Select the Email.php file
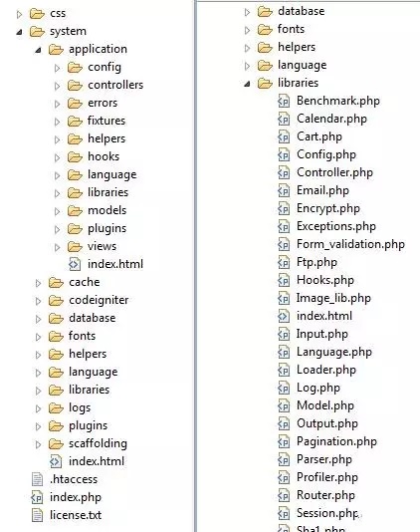 [322, 190]
